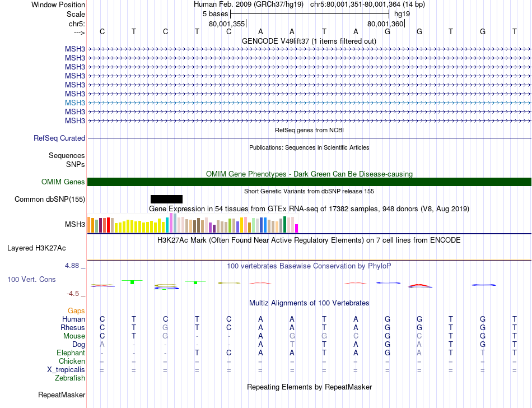The height and width of the screenshot is (408, 532).
Task: Click the Window Position track label
Action: pos(58,4)
